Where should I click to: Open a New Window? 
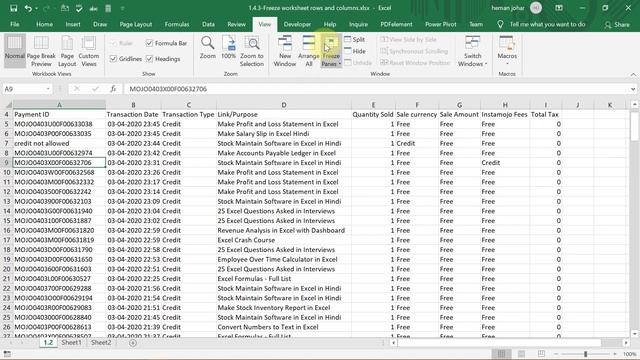point(285,51)
